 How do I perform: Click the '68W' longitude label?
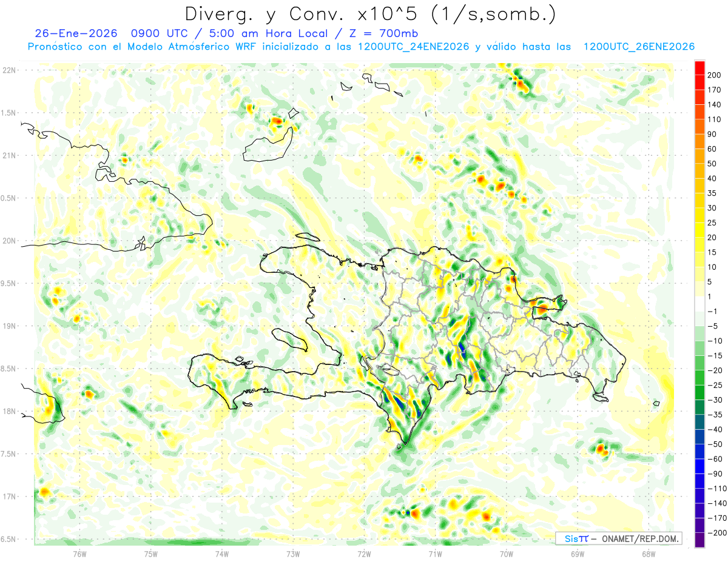pyautogui.click(x=649, y=554)
